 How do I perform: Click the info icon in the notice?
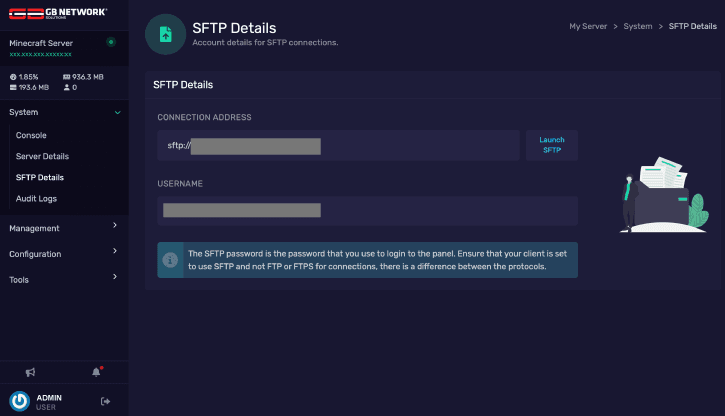[171, 260]
